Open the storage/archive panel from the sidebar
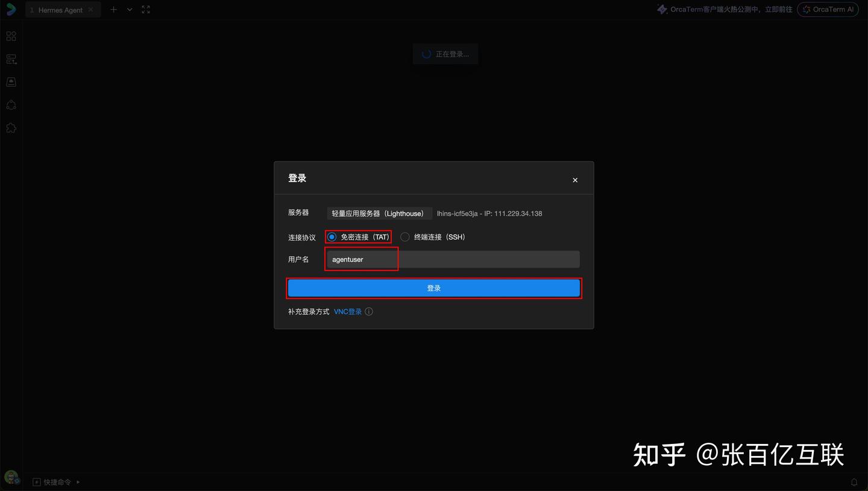 [x=11, y=81]
